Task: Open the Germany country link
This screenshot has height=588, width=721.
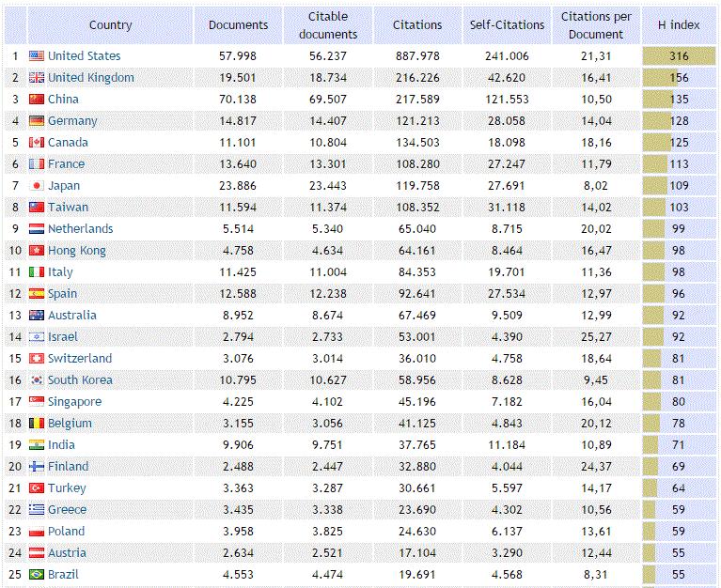Action: point(72,121)
